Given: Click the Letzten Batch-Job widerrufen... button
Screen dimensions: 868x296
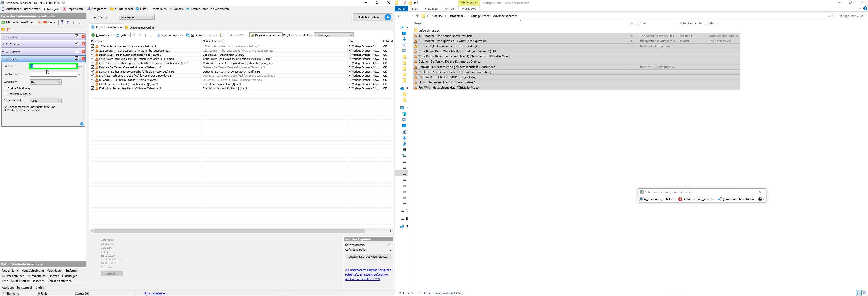Looking at the screenshot, I should point(368,257).
